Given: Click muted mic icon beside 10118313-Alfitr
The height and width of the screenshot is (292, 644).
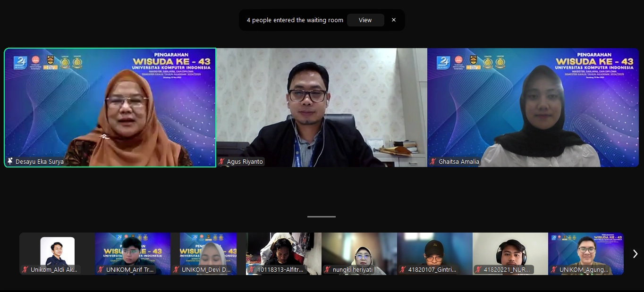Looking at the screenshot, I should [252, 270].
